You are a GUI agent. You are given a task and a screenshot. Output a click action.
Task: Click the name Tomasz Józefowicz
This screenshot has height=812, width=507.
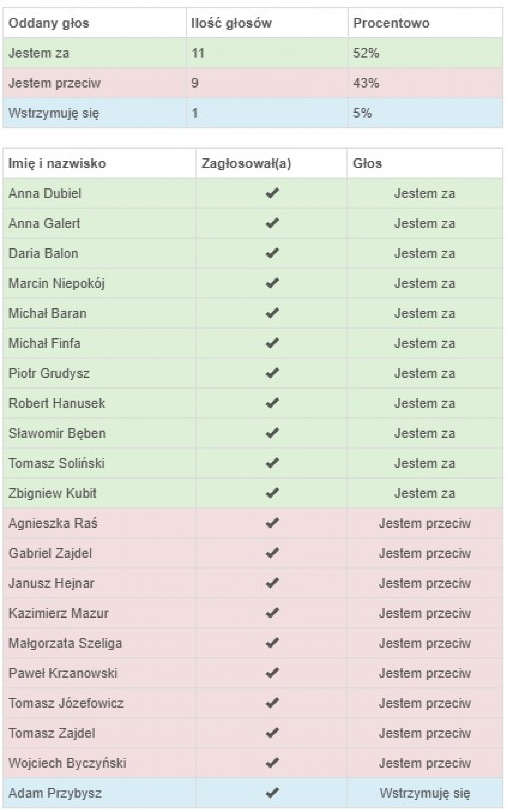[66, 703]
